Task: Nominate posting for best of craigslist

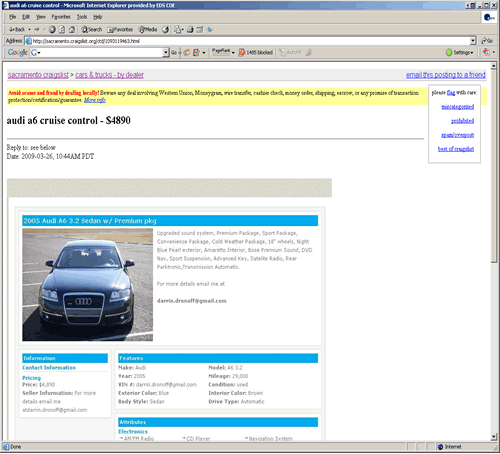Action: (x=456, y=149)
